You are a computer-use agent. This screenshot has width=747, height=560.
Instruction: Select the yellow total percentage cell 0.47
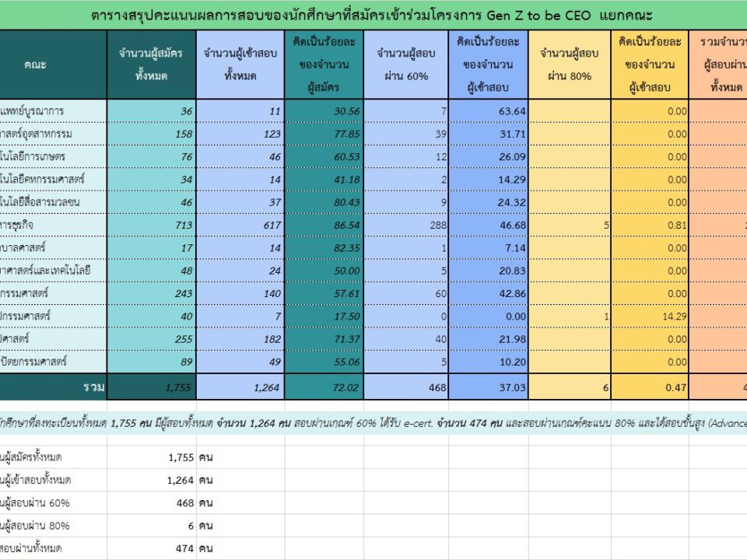pos(650,387)
